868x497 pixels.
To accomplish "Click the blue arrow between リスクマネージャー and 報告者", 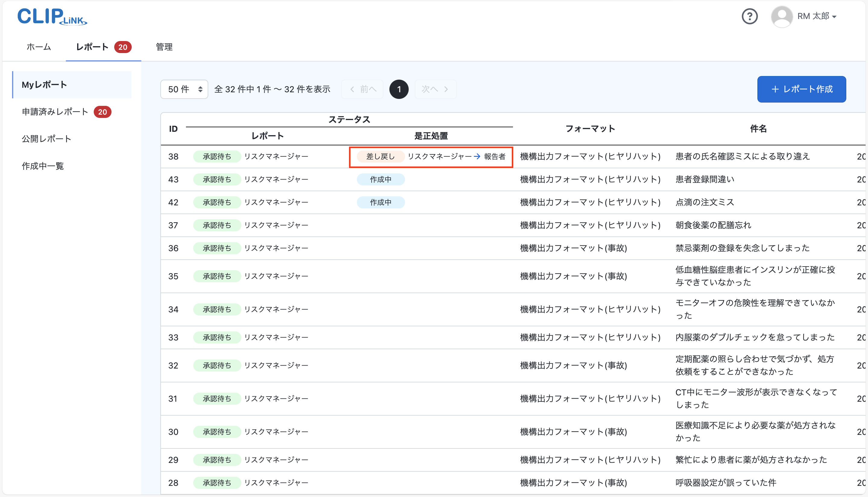I will coord(477,157).
